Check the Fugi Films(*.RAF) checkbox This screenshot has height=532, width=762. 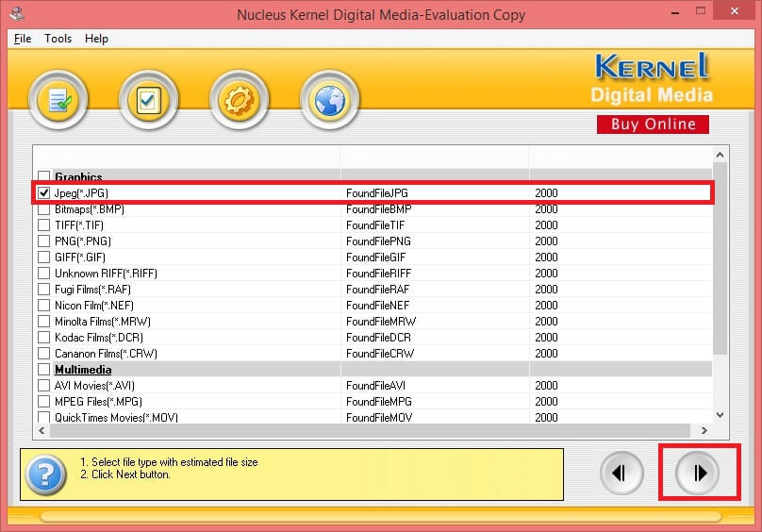tap(43, 290)
